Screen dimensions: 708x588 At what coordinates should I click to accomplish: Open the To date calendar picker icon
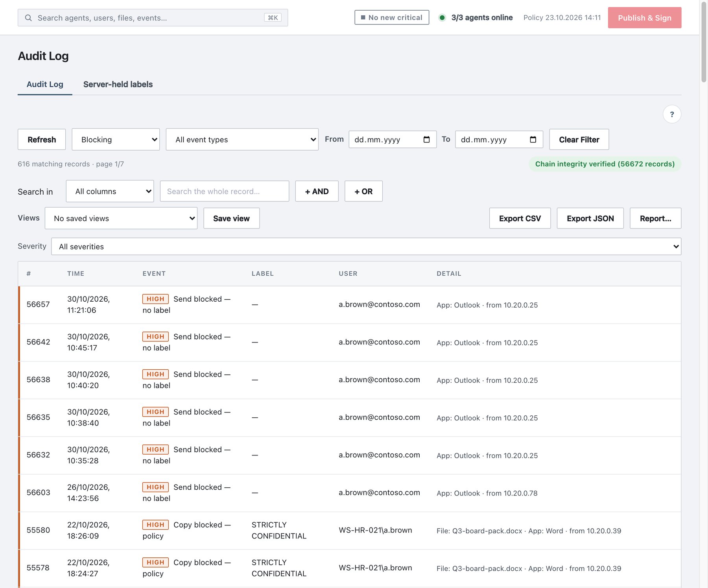point(533,139)
